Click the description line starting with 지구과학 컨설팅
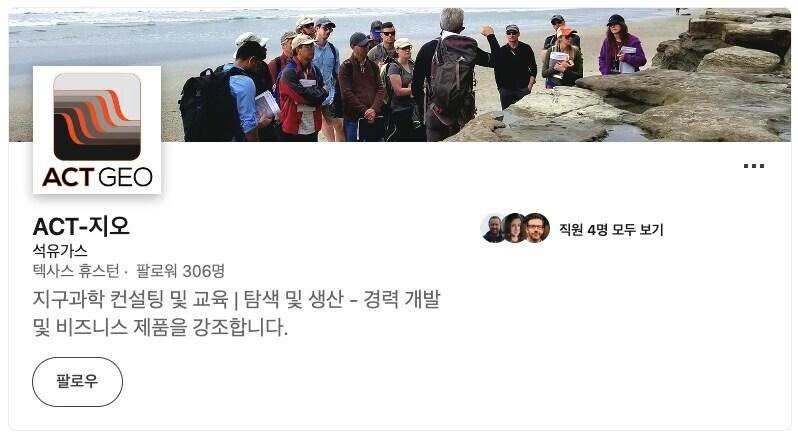This screenshot has width=798, height=445. point(236,299)
